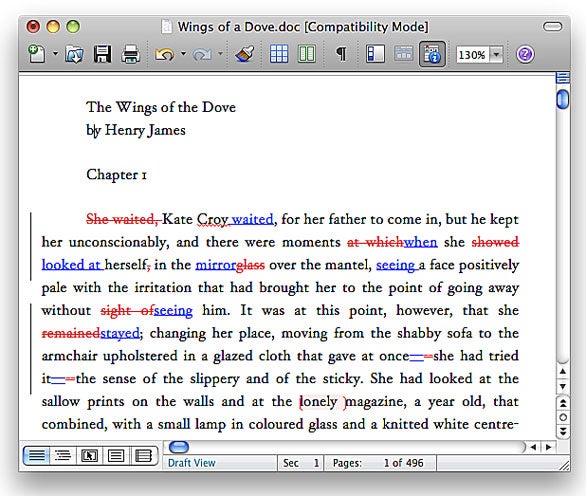The image size is (586, 496).
Task: Click the vertical scrollbar thumb
Action: click(x=562, y=99)
